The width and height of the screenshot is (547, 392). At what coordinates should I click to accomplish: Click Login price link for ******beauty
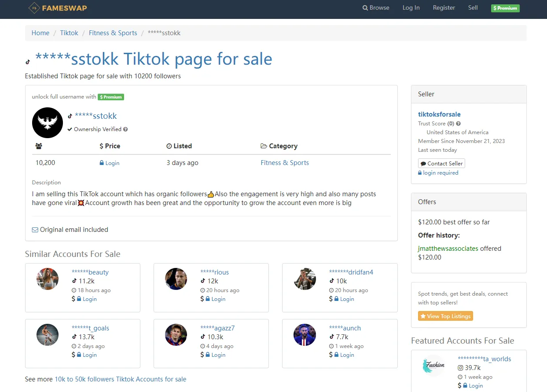pos(90,299)
